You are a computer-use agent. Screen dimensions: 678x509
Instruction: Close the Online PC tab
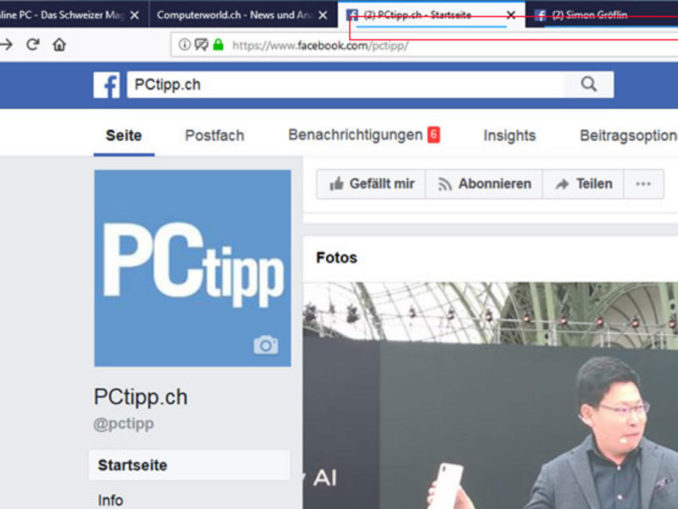coord(134,15)
